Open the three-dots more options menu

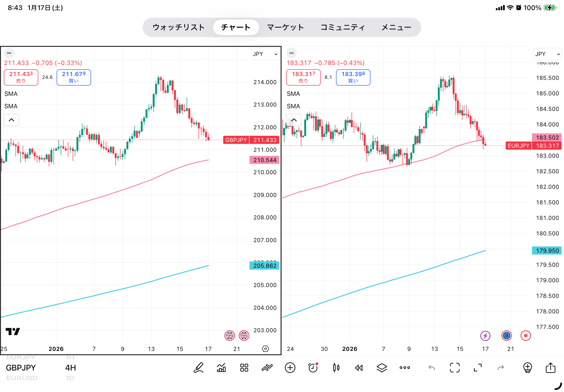click(x=405, y=368)
